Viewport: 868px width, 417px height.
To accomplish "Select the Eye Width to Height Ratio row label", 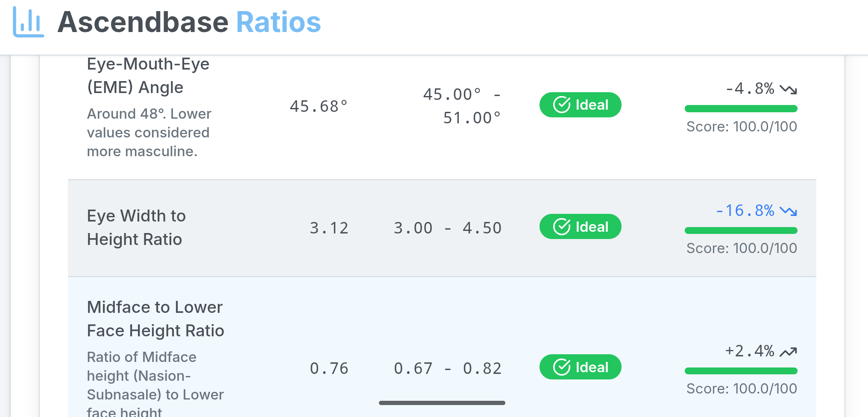I will click(136, 227).
